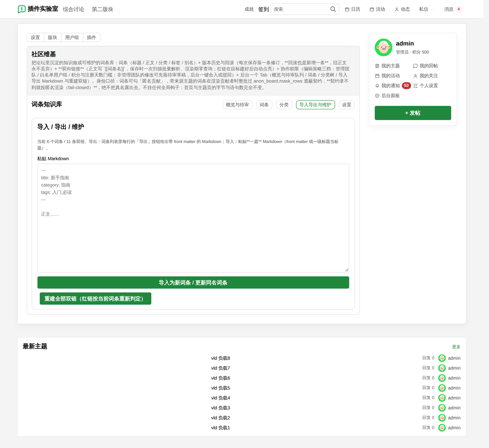Click the 插件实验室 site logo icon

coord(22,9)
